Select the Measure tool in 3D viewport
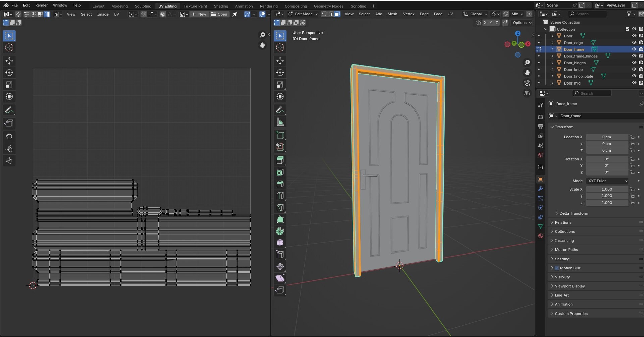644x337 pixels. point(280,122)
